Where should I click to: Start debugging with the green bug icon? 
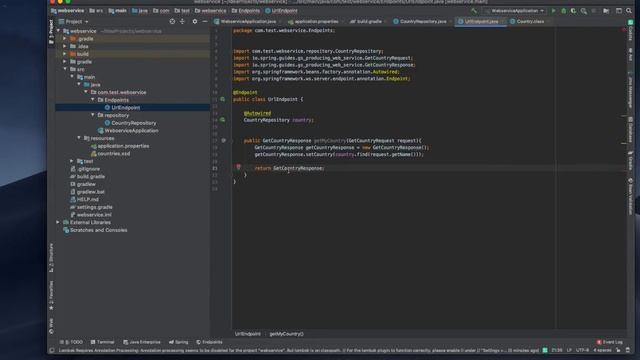[x=564, y=11]
